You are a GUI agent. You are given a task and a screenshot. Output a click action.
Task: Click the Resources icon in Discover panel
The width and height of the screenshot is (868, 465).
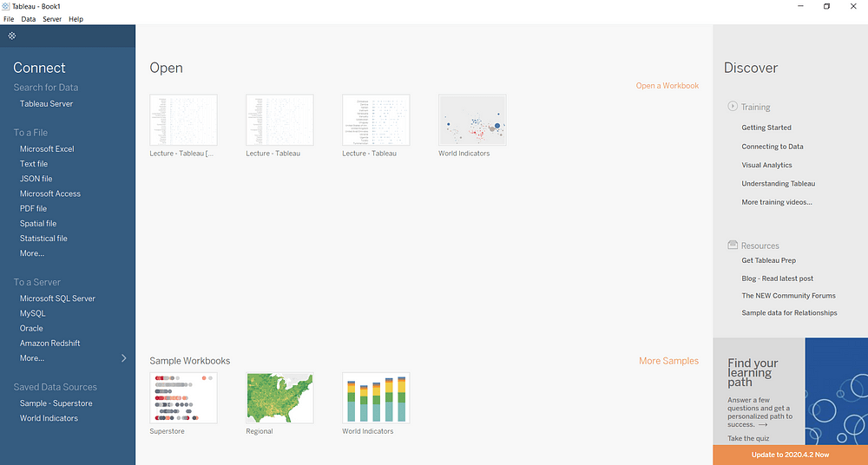(733, 246)
